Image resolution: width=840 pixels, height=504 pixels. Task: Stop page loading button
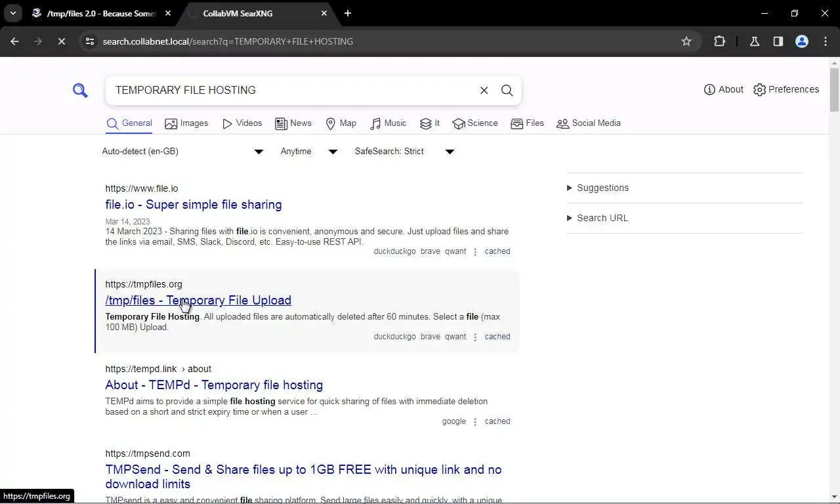pyautogui.click(x=61, y=41)
